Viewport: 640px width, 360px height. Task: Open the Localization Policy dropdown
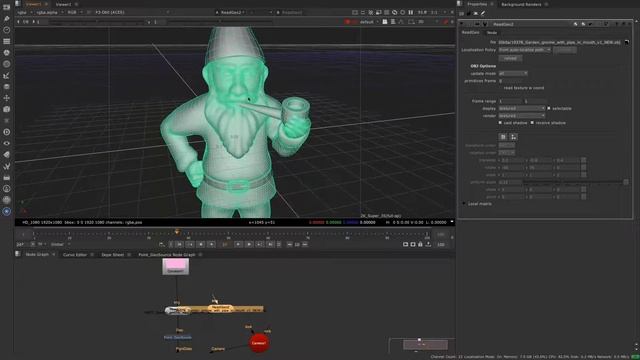(x=524, y=50)
